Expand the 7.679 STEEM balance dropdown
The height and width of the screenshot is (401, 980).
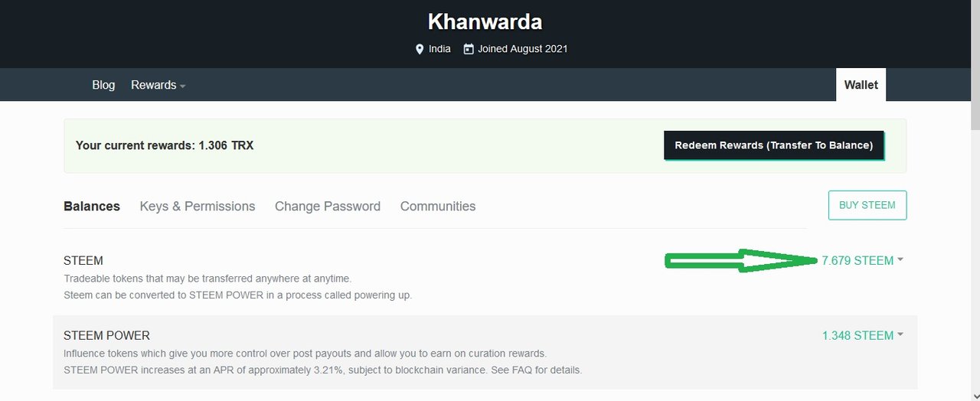862,260
